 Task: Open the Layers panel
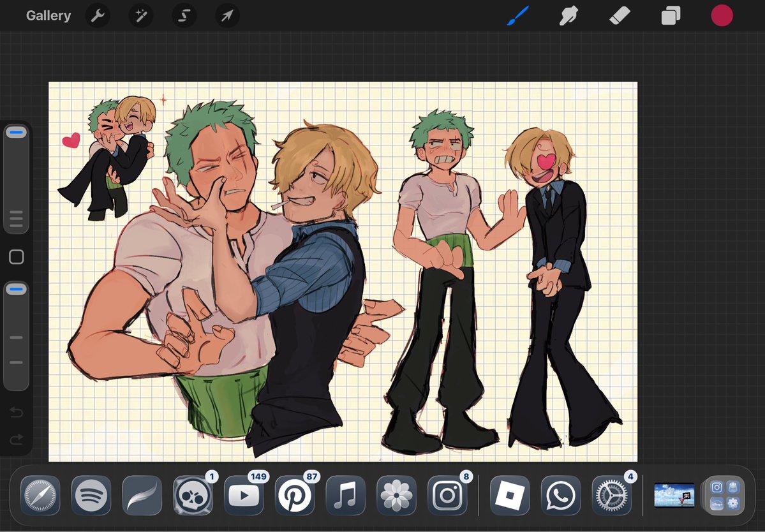click(671, 15)
